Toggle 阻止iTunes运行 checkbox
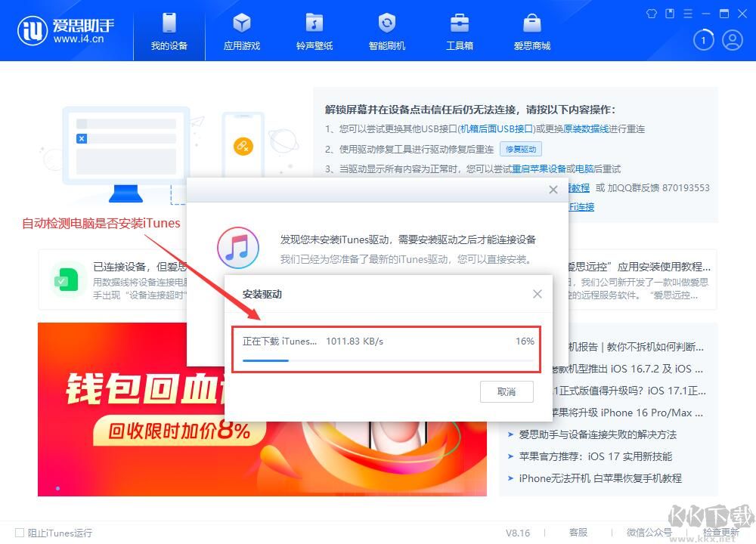Image resolution: width=756 pixels, height=544 pixels. [x=20, y=533]
